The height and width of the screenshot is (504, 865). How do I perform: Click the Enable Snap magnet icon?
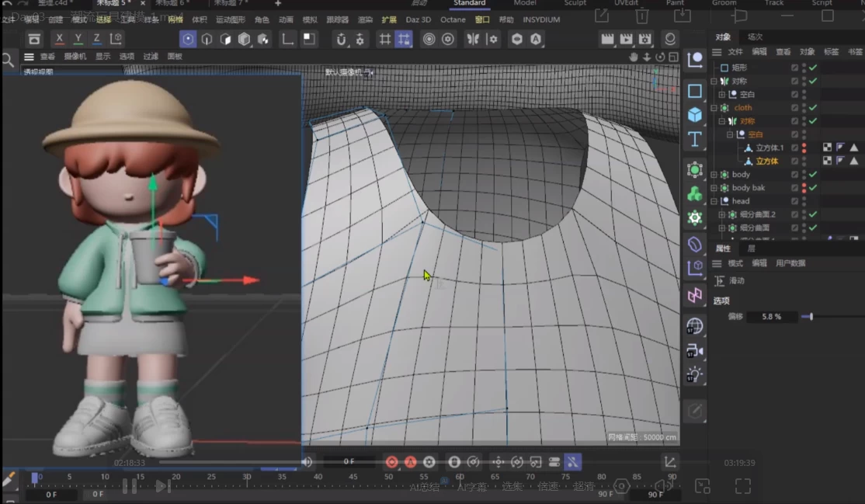coord(340,39)
